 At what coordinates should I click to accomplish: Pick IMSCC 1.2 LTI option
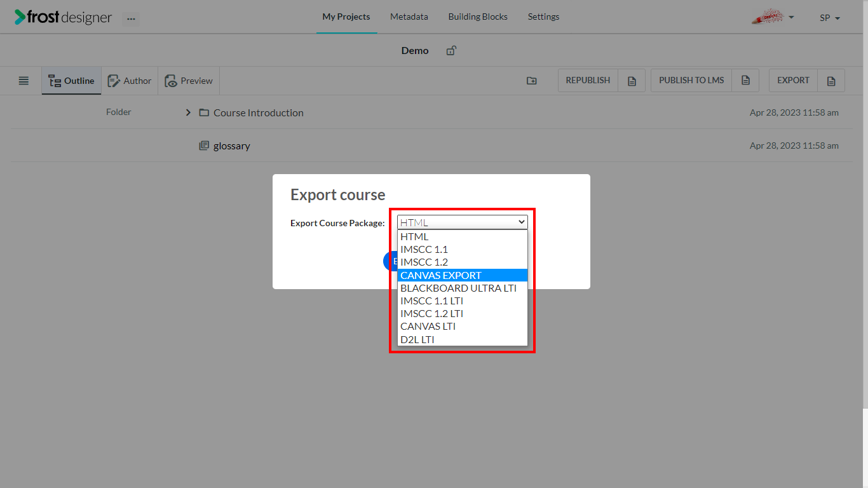[x=463, y=313]
